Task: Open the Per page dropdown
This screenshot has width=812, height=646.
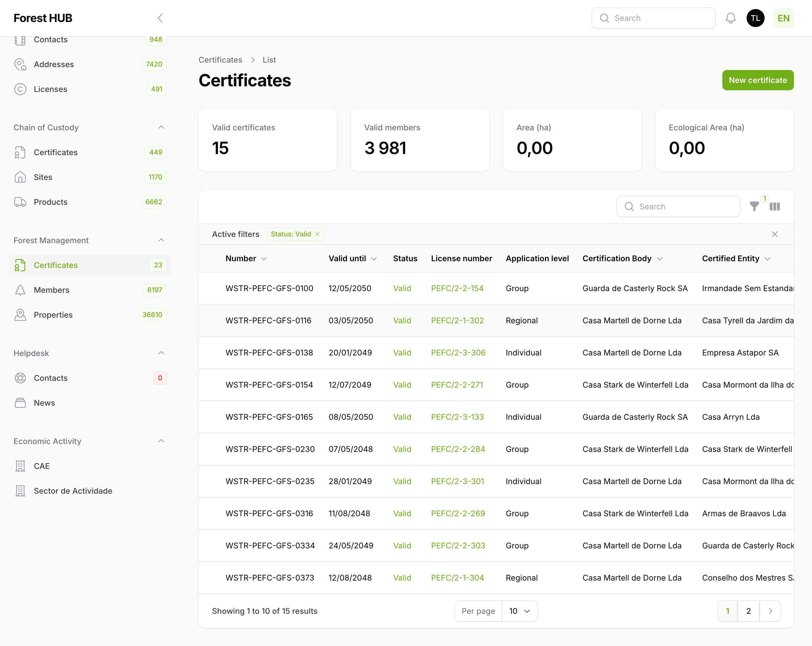Action: [519, 611]
